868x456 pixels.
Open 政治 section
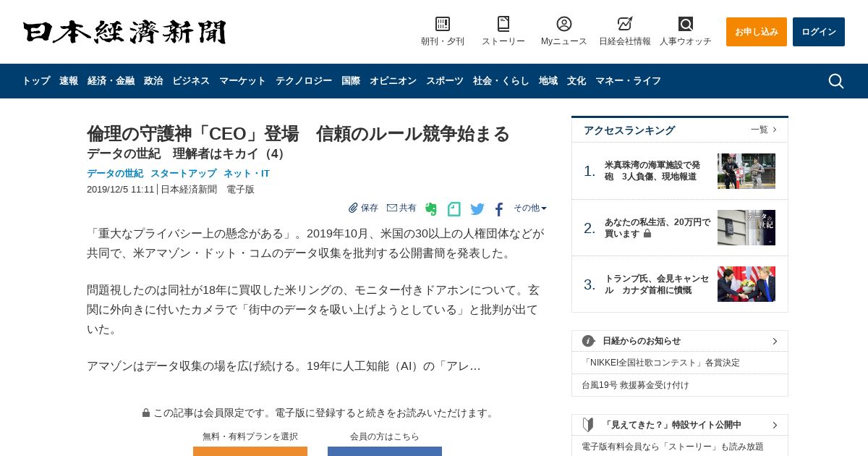click(153, 81)
